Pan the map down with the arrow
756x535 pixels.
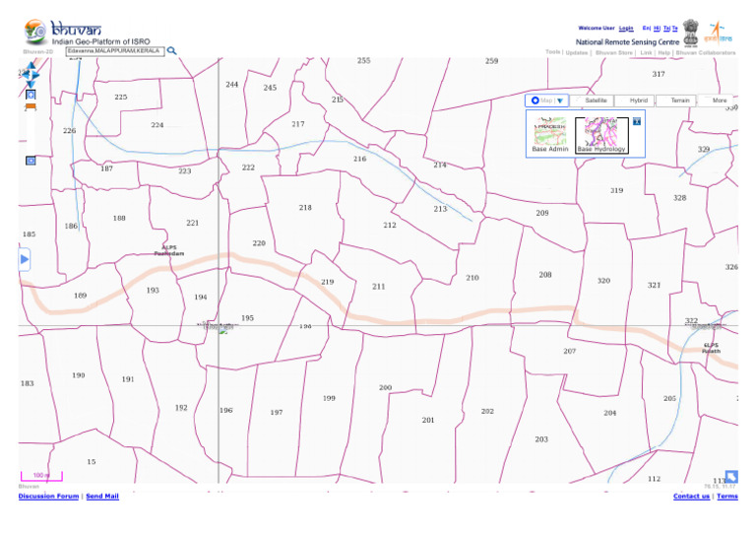tap(31, 84)
